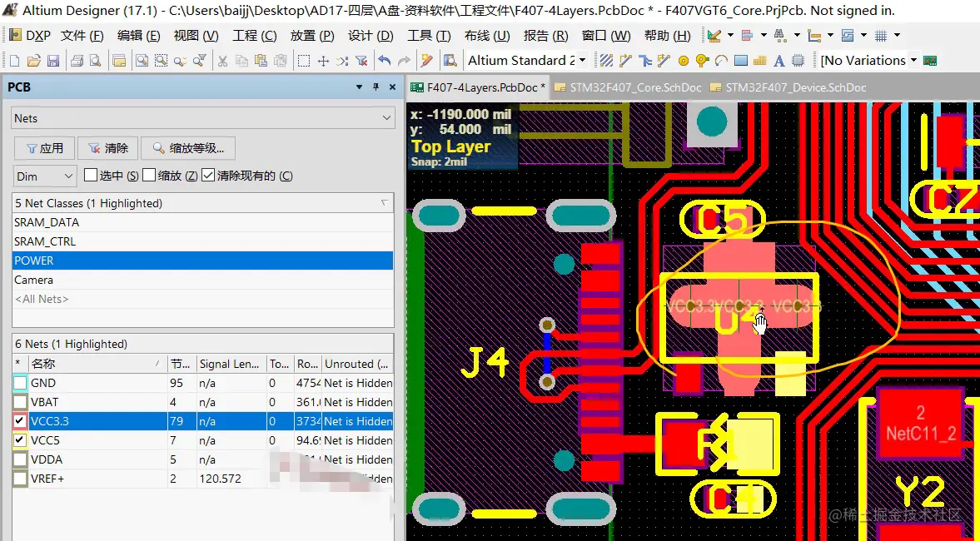
Task: Switch to STM32F407_Core.SchDoc tab
Action: (628, 87)
